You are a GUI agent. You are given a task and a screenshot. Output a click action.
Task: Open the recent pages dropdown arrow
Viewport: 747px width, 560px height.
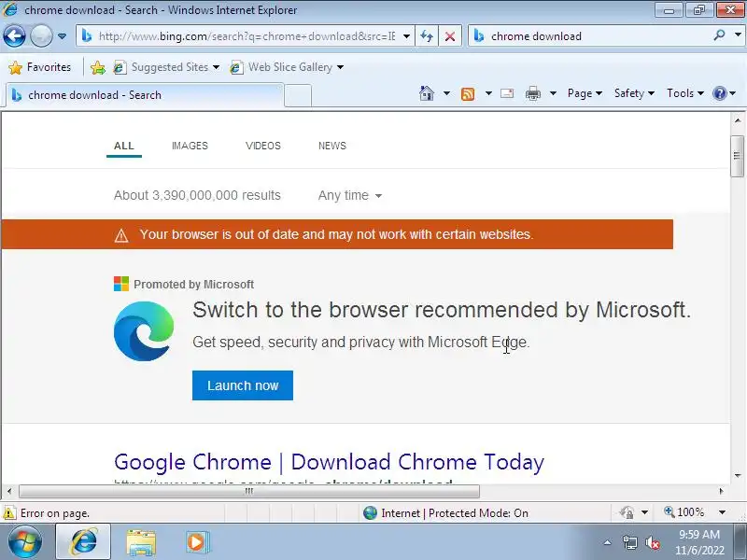coord(62,36)
